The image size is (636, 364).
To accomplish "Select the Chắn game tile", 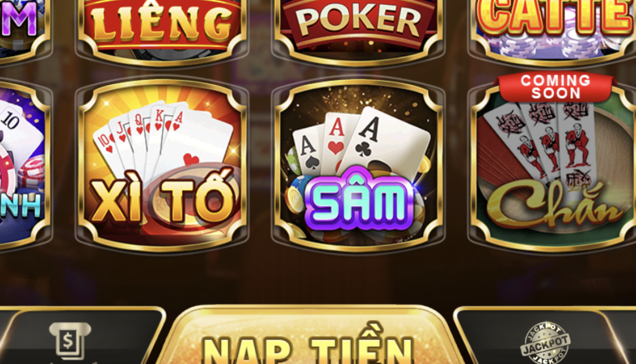I will 553,165.
